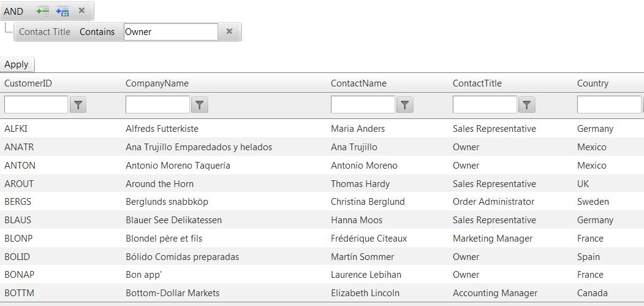Viewport: 644px width, 306px height.
Task: Open the CompanyName filter funnel menu
Action: tap(199, 105)
